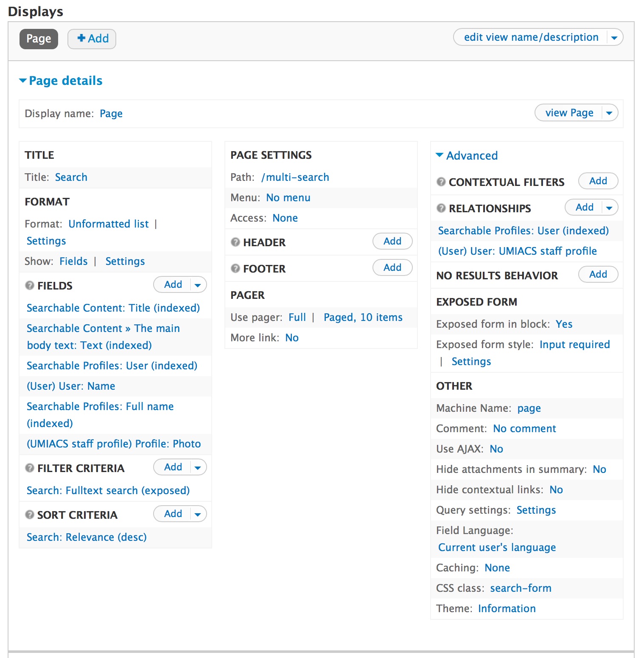Open the RELATIONSHIPS Add dropdown arrow
This screenshot has height=658, width=644.
pyautogui.click(x=609, y=208)
